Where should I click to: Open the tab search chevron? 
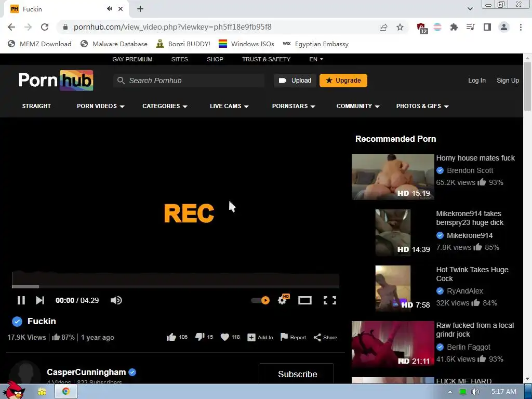pyautogui.click(x=470, y=9)
